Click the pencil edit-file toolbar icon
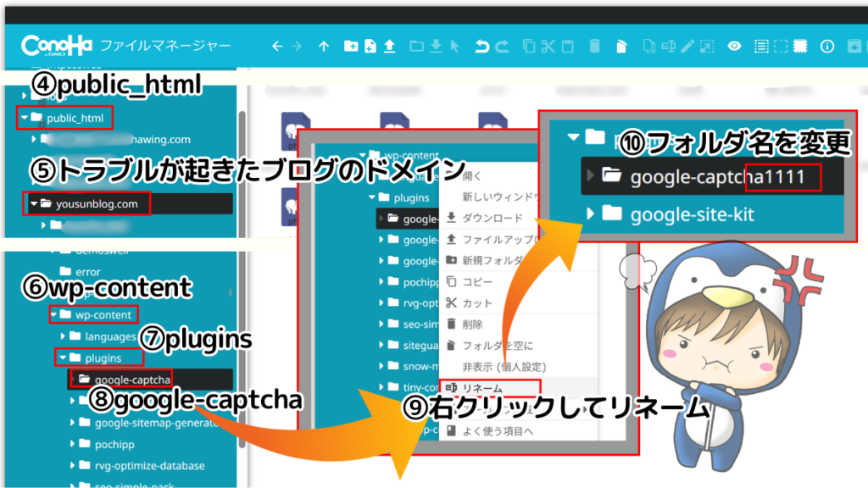 pos(687,46)
